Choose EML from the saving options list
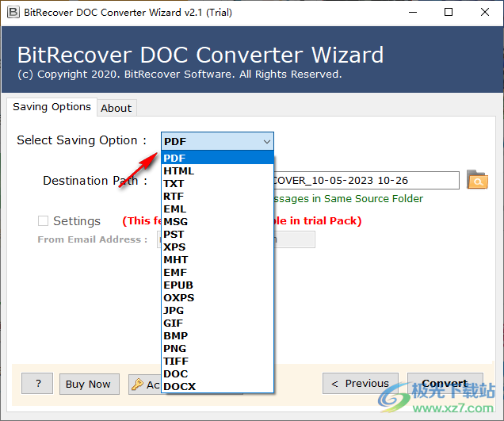This screenshot has width=504, height=421. pyautogui.click(x=218, y=209)
